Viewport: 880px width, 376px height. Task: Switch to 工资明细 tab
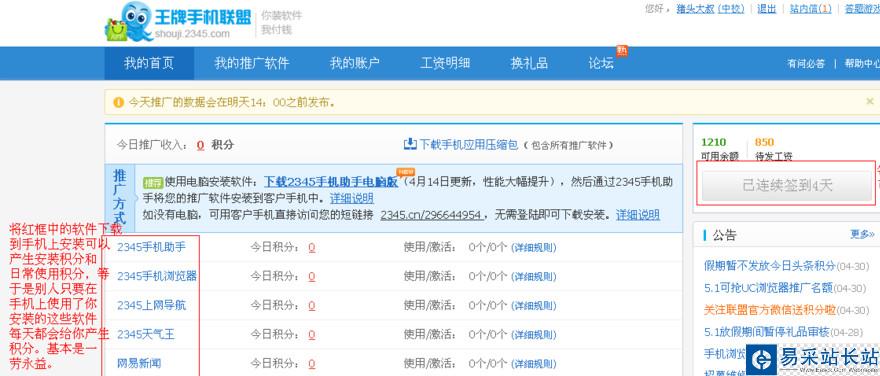[445, 63]
